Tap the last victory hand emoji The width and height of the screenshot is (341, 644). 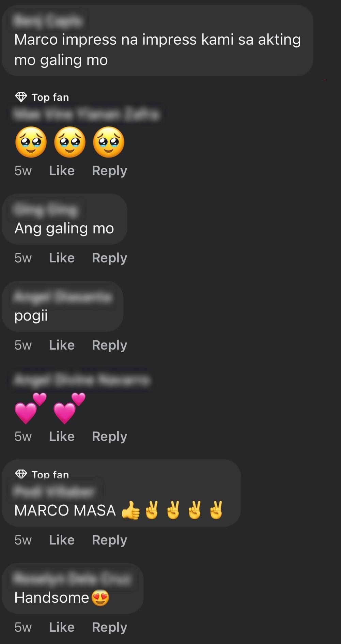coord(216,510)
